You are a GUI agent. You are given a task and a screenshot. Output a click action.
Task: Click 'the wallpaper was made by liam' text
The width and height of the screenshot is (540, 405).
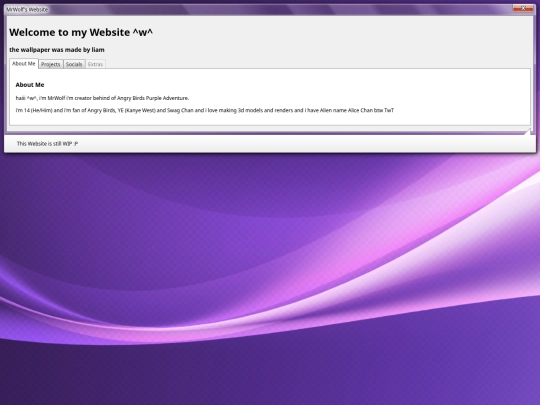(57, 50)
